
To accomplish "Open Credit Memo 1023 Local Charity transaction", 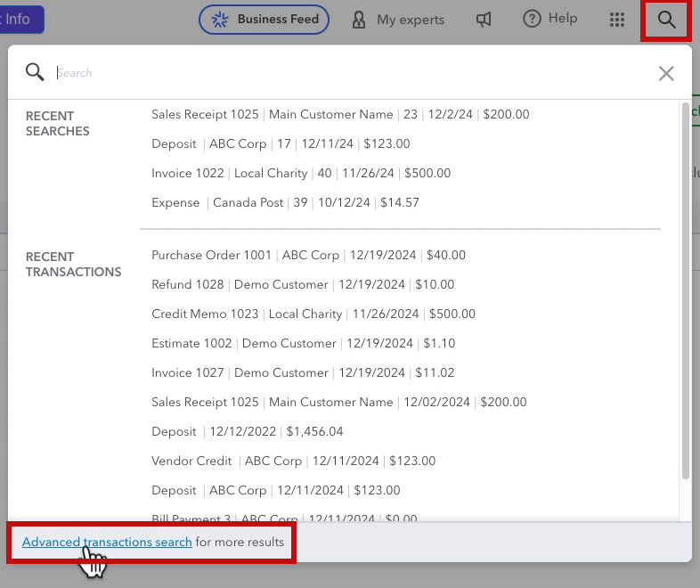I will coord(313,314).
